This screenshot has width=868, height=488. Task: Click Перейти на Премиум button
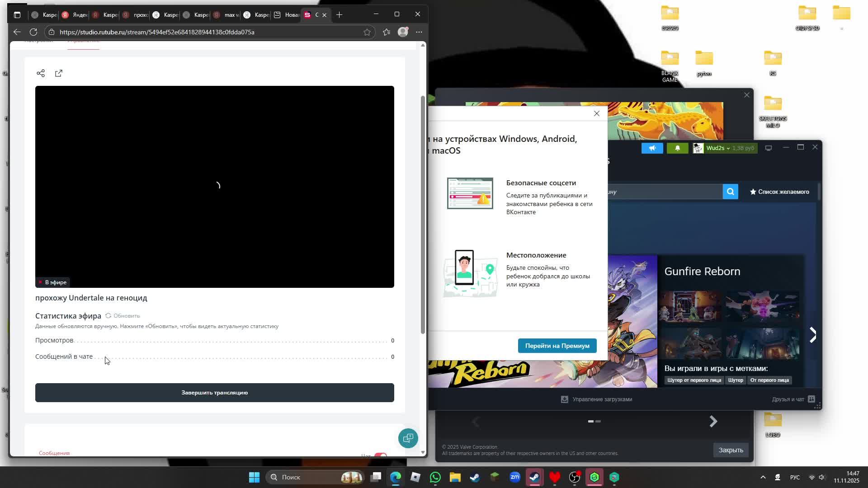[x=557, y=346]
